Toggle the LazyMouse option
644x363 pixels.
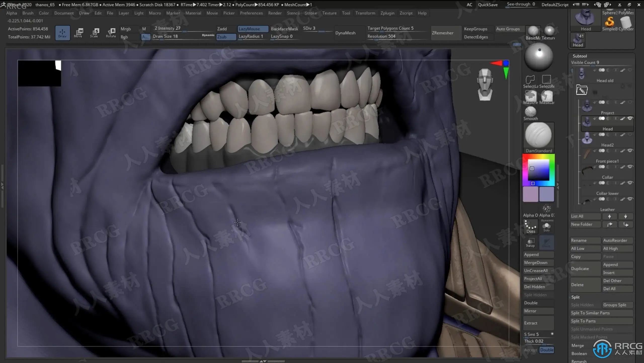253,29
